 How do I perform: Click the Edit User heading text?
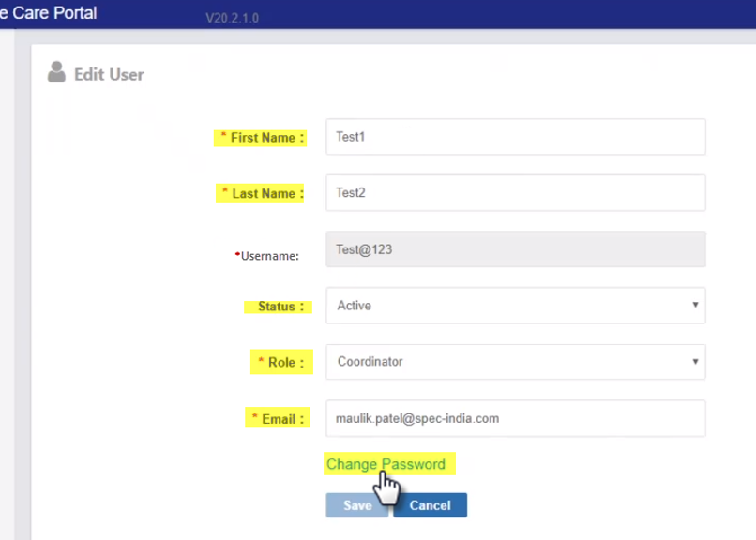[109, 74]
